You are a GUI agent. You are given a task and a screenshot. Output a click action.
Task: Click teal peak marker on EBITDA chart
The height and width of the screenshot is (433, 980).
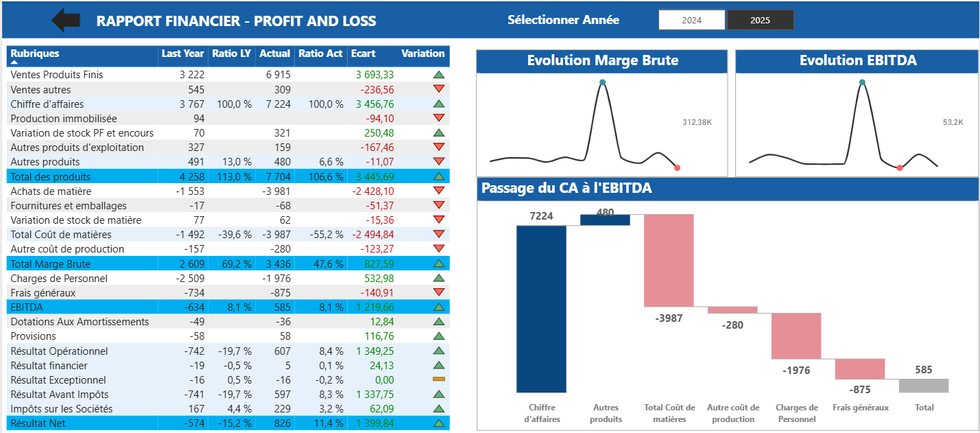click(862, 82)
